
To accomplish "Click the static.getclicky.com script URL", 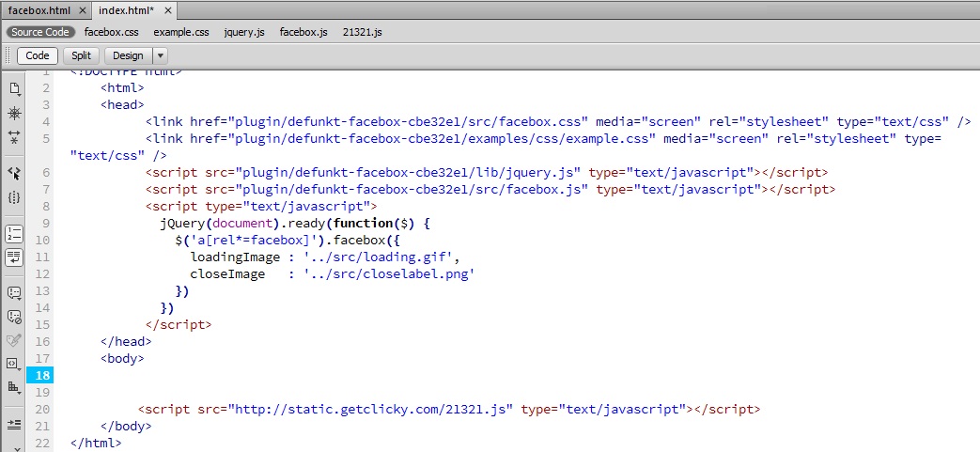I will coord(370,410).
